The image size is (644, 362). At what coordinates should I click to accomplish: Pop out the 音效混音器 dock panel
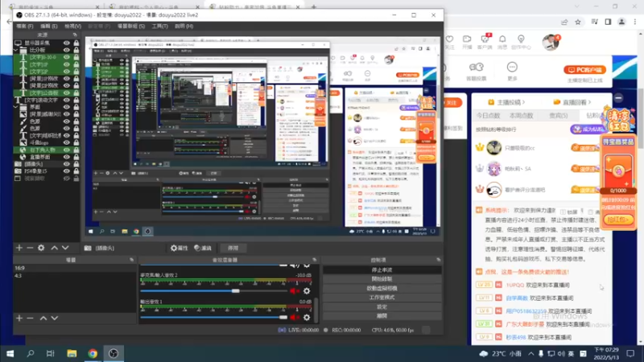[x=314, y=260]
